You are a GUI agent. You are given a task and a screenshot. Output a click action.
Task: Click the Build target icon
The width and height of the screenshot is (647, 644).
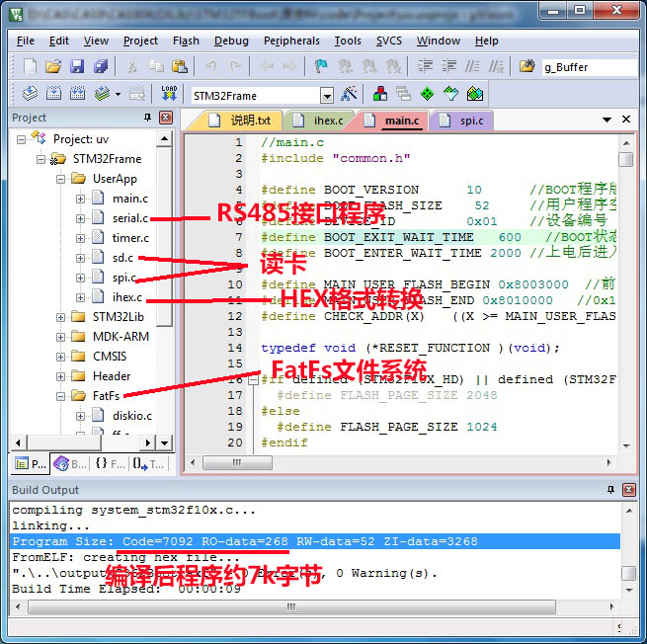(53, 94)
